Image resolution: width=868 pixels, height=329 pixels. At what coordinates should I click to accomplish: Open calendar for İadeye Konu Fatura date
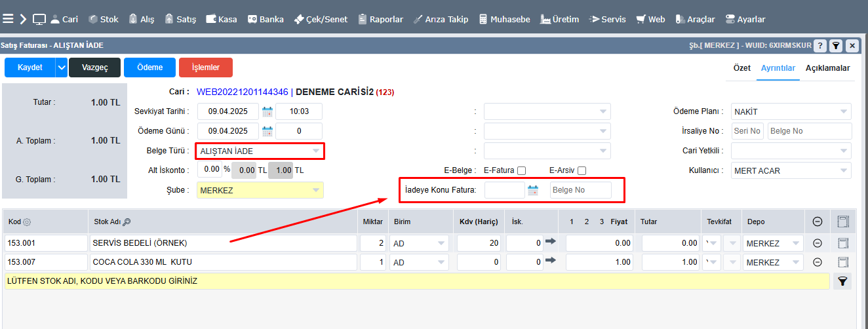coord(533,191)
